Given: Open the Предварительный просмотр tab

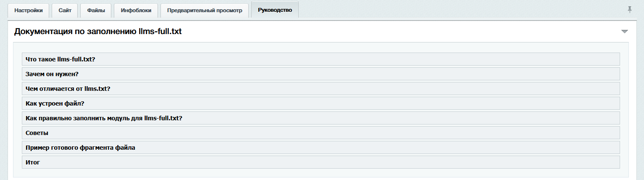Looking at the screenshot, I should [x=205, y=11].
